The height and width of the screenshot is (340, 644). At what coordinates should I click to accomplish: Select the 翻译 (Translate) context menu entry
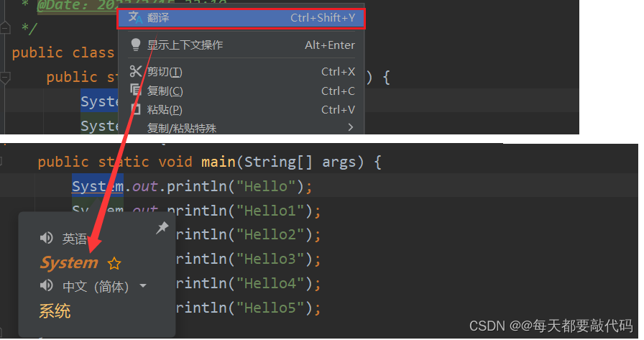pyautogui.click(x=241, y=18)
